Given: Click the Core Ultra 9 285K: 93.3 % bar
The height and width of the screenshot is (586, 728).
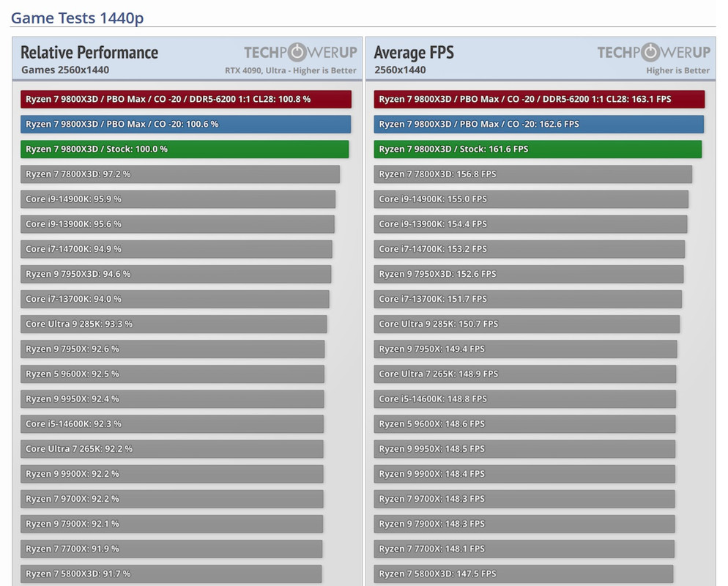Looking at the screenshot, I should (174, 324).
